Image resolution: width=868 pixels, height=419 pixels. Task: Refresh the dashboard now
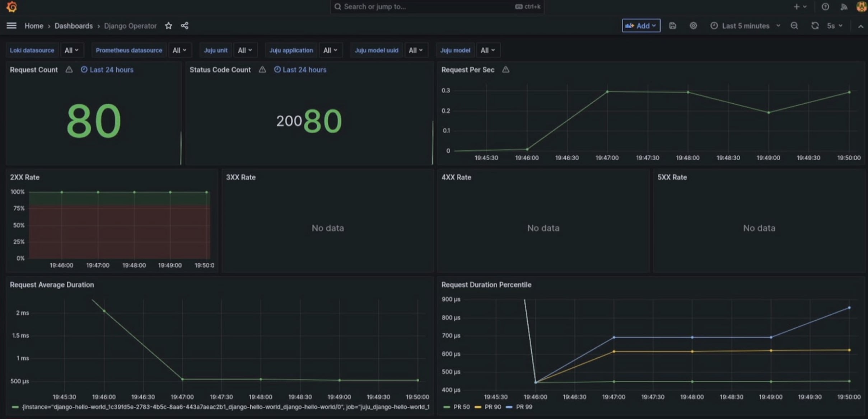point(815,26)
